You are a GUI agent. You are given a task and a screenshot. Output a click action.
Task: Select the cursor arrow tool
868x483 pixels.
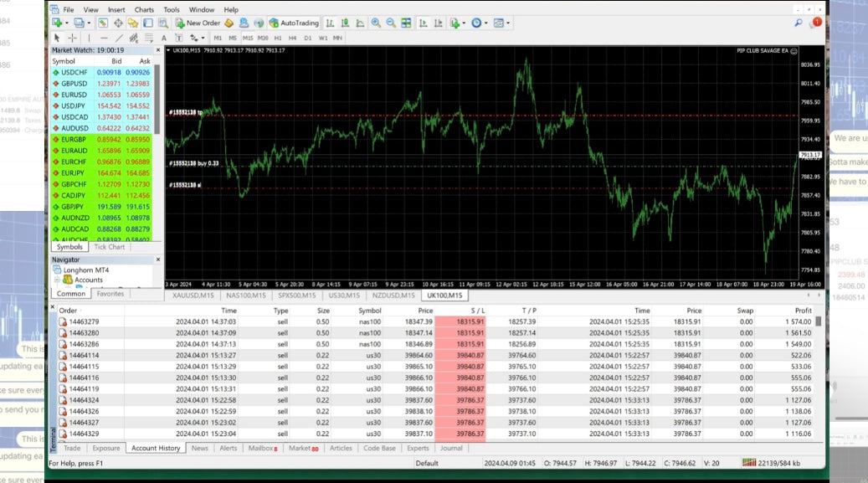coord(56,38)
